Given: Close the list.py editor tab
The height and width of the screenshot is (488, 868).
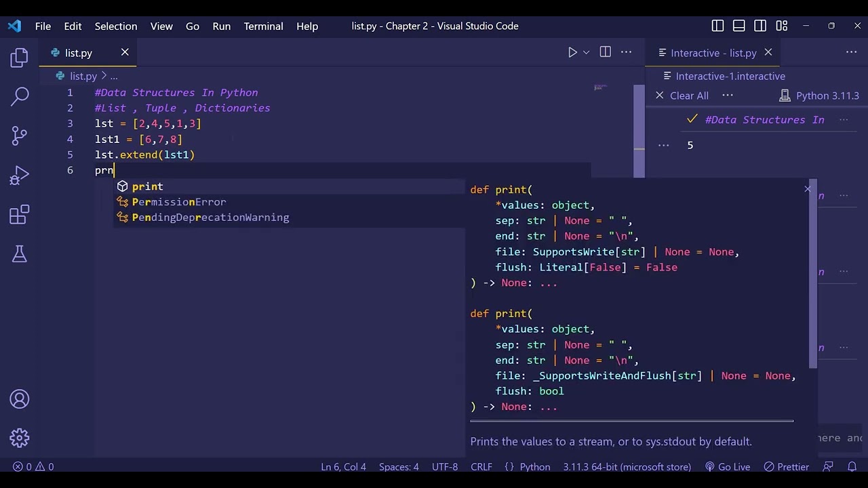Looking at the screenshot, I should coord(125,52).
